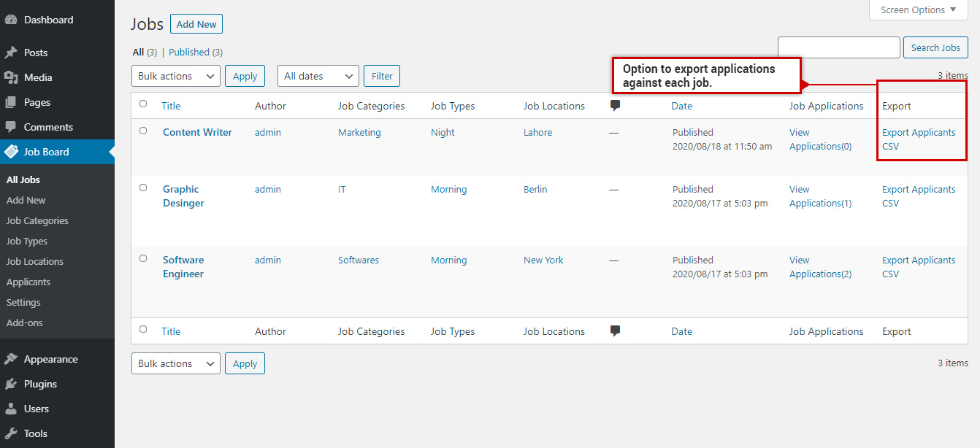Expand the Screen Options panel
Image resolution: width=980 pixels, height=448 pixels.
coord(918,10)
